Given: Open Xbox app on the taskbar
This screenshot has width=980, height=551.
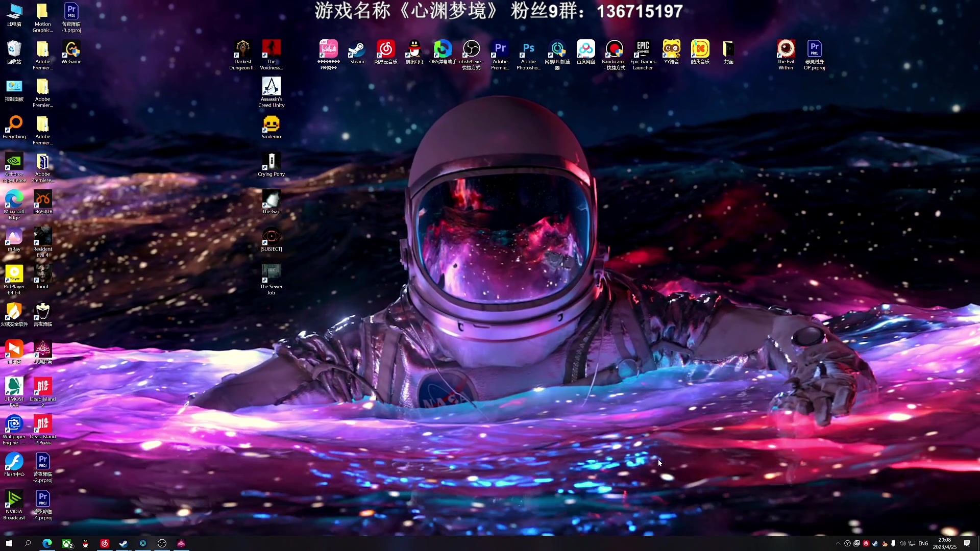Looking at the screenshot, I should tap(67, 543).
